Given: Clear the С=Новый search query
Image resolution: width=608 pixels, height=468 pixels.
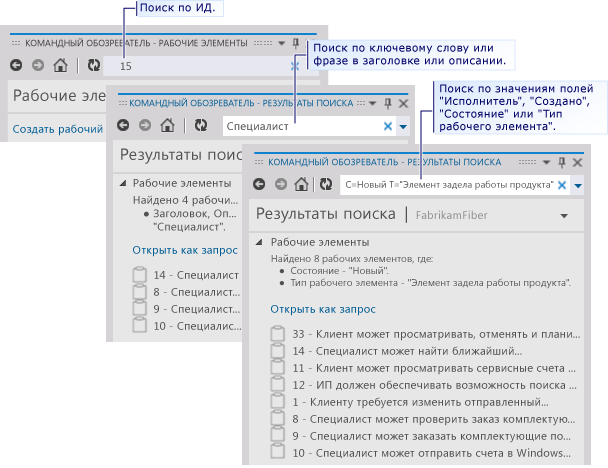Looking at the screenshot, I should [x=562, y=185].
